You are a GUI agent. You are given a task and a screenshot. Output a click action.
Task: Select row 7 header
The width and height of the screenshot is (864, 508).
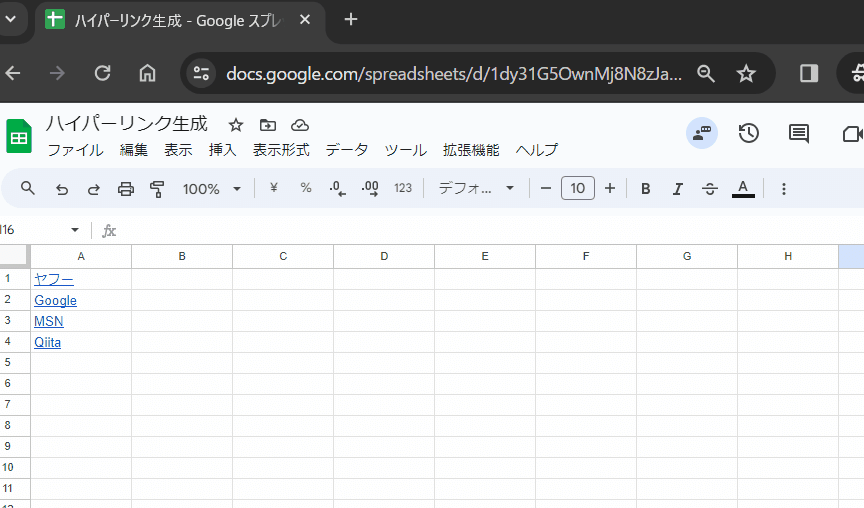tap(15, 404)
